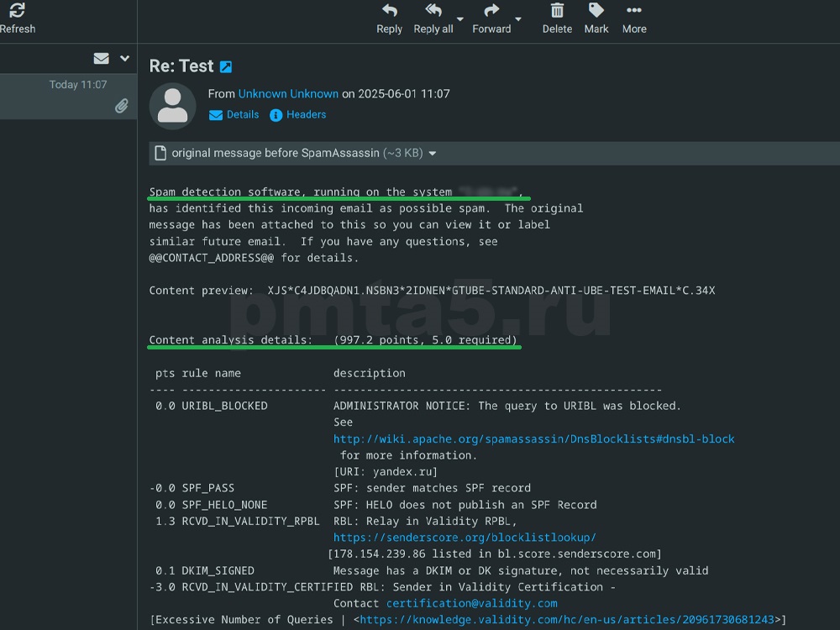Image resolution: width=840 pixels, height=630 pixels.
Task: Click the GTUBE content preview string
Action: 491,291
